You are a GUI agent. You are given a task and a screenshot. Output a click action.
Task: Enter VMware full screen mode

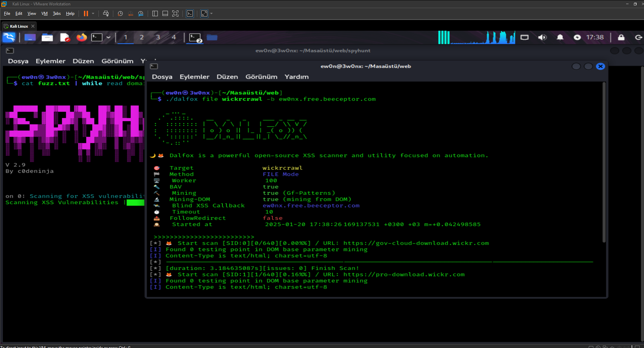pyautogui.click(x=175, y=14)
